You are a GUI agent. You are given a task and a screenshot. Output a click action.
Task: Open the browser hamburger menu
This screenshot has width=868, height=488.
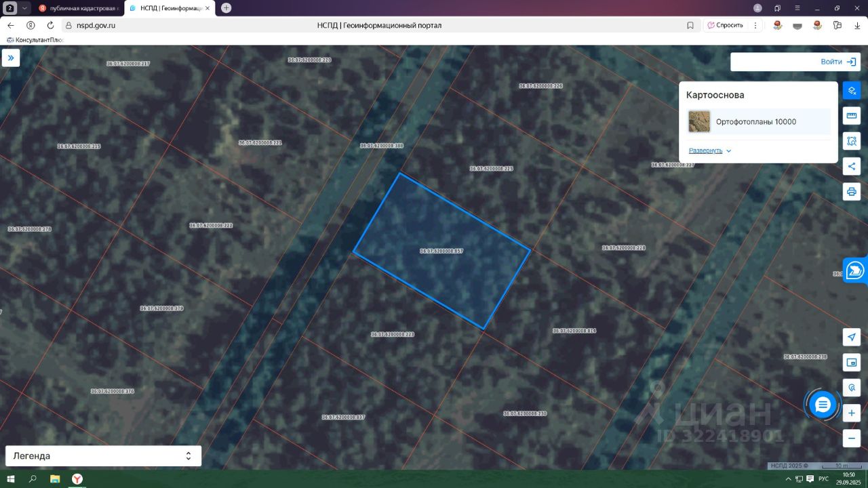797,8
